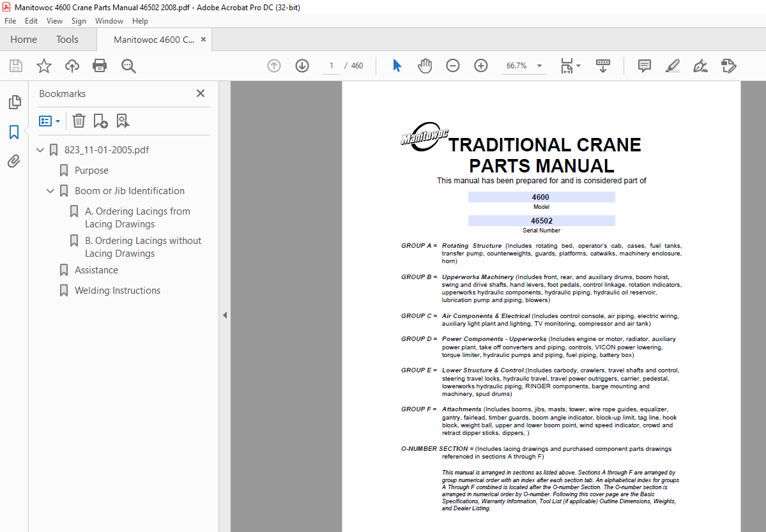Go to B. Ordering Lacings without Lacing Drawings
This screenshot has width=766, height=532.
[x=142, y=247]
